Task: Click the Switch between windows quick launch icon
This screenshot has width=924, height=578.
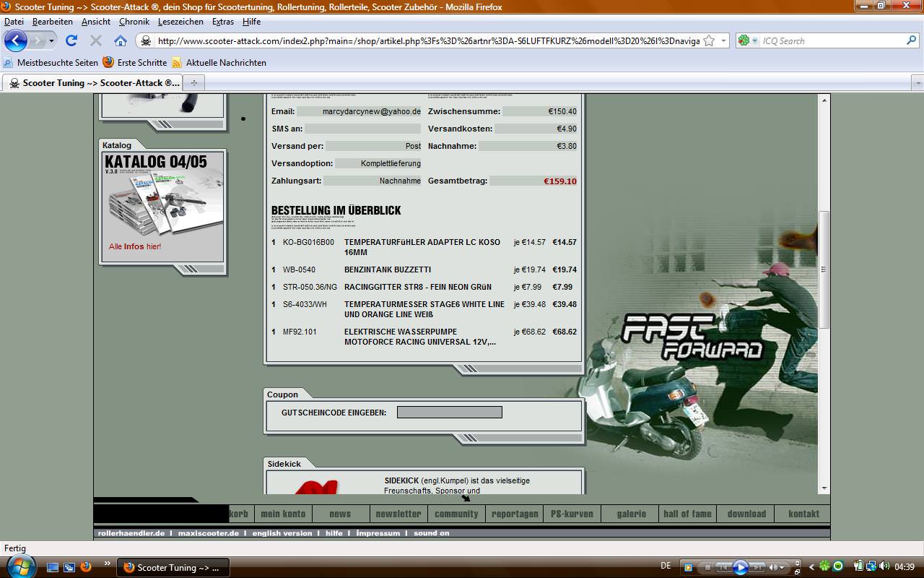Action: pos(69,567)
